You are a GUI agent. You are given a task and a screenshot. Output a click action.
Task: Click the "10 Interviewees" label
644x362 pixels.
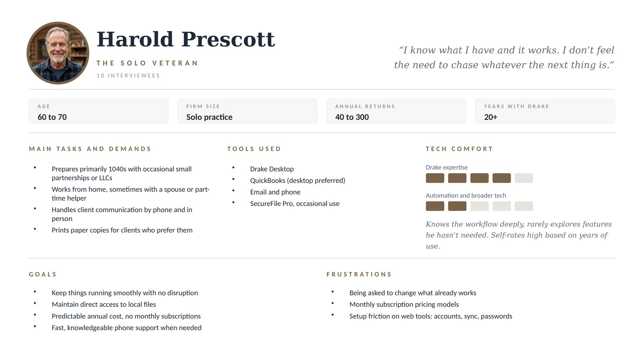(x=128, y=76)
